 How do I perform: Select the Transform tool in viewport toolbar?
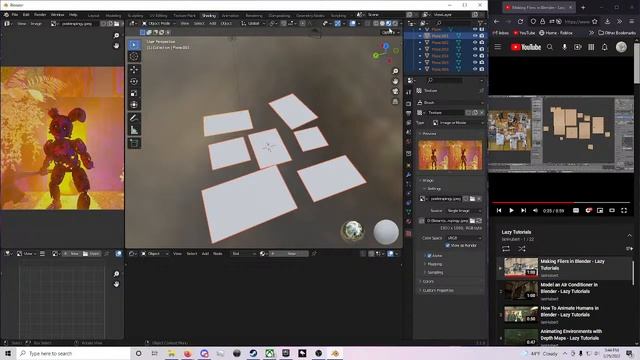[134, 105]
